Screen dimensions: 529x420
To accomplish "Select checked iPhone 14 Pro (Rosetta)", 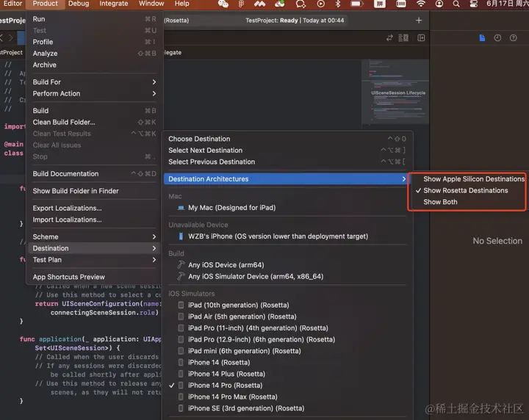I will (x=287, y=385).
